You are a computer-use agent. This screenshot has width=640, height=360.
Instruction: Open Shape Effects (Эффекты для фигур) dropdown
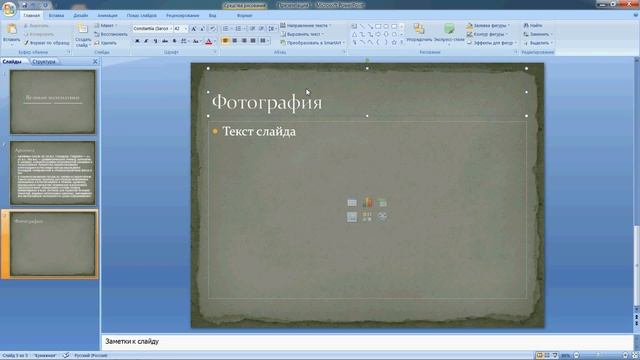[x=491, y=43]
